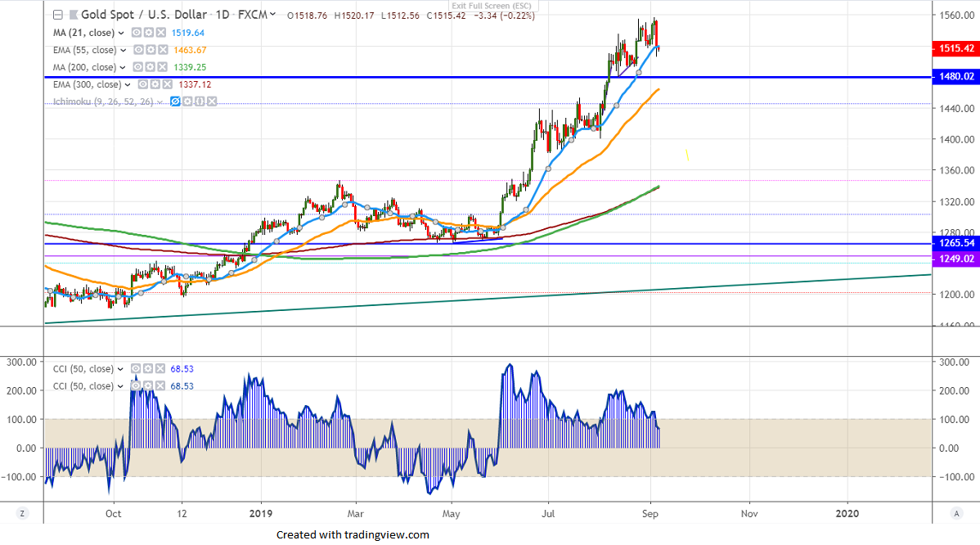Remove the MA (200, close) indicator
This screenshot has height=545, width=980.
[162, 67]
